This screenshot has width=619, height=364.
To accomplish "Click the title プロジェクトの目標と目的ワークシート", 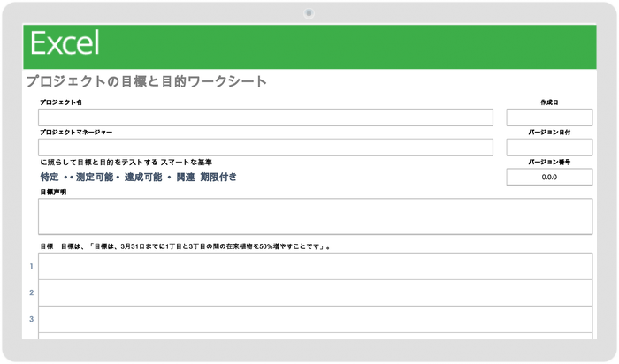I will pos(147,81).
